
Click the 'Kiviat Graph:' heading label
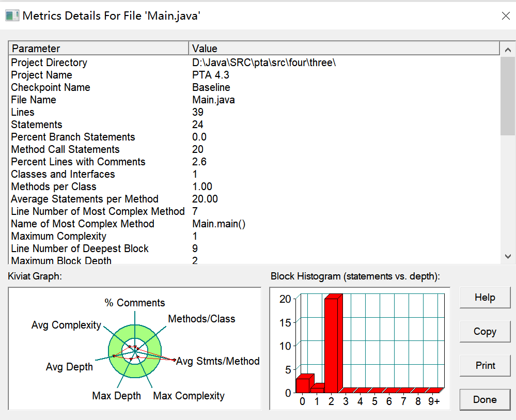coord(35,276)
